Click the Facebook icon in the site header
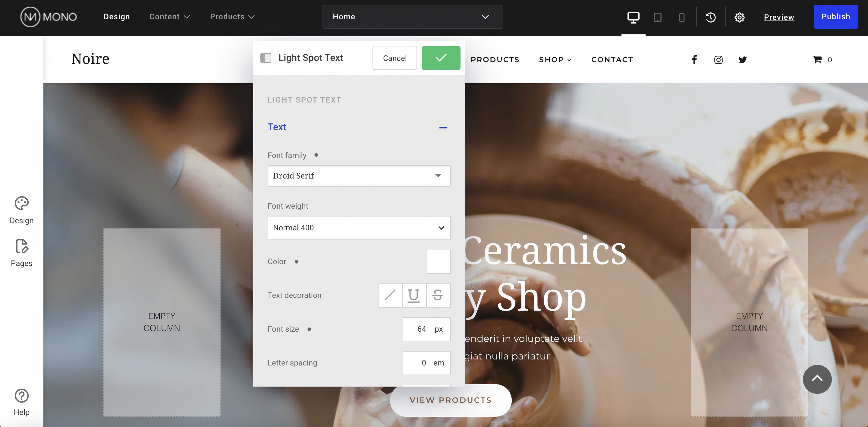 click(694, 60)
